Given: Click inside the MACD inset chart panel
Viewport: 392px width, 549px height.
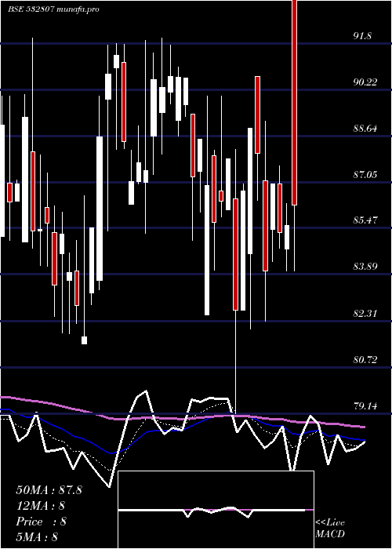Looking at the screenshot, I should coord(216,510).
